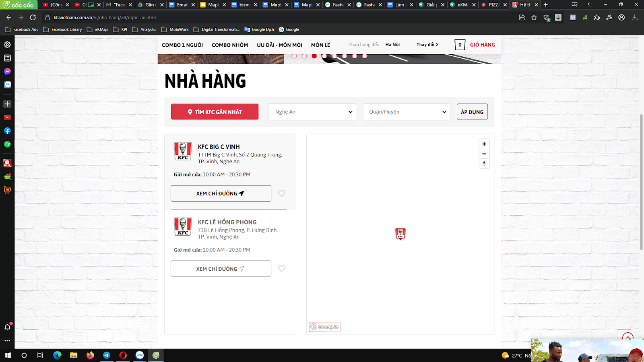Viewport: 644px width, 362px height.
Task: Open ƯU ĐÃI - MÓN MỚI menu
Action: click(x=279, y=45)
